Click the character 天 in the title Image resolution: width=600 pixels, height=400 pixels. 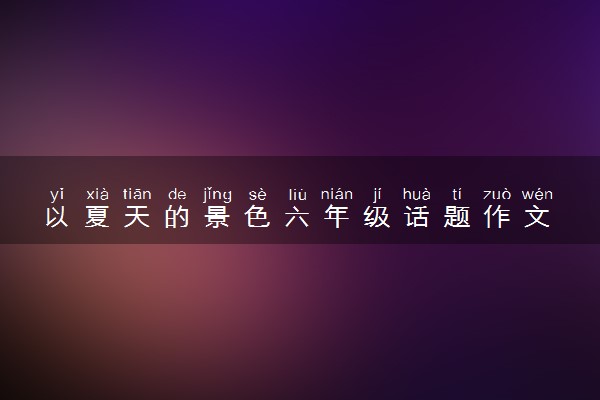tap(137, 217)
